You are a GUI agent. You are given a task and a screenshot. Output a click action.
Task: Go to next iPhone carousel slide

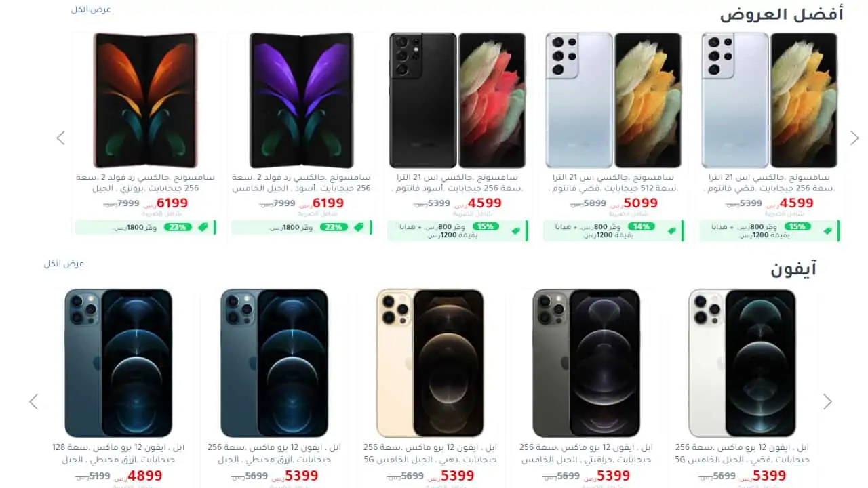point(827,401)
